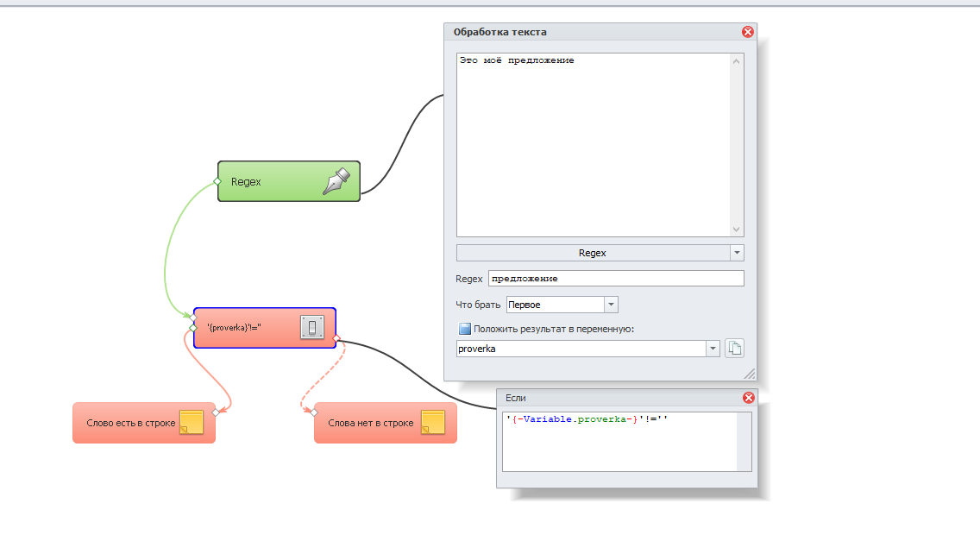
Task: Close the 'Если' panel
Action: 748,398
